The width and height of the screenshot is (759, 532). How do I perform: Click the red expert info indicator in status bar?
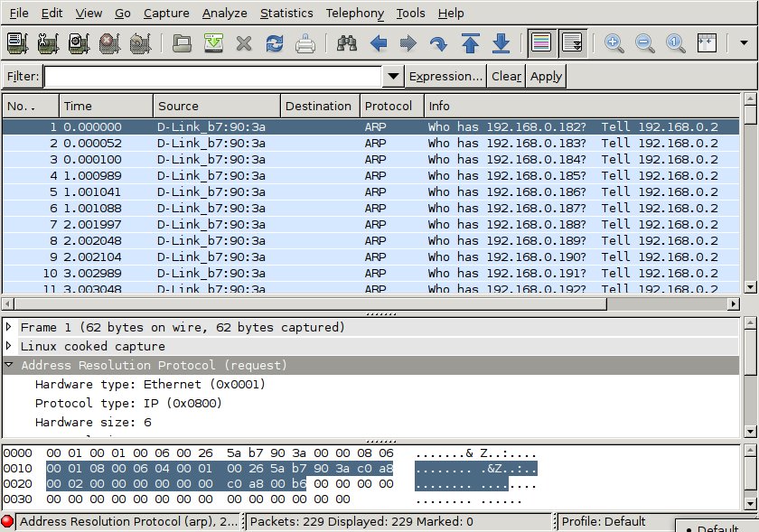8,521
